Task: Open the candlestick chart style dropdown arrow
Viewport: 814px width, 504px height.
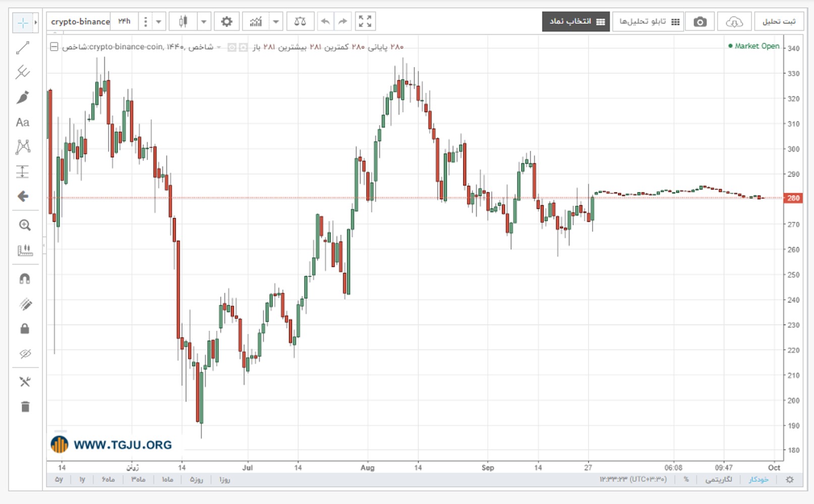Action: 204,22
